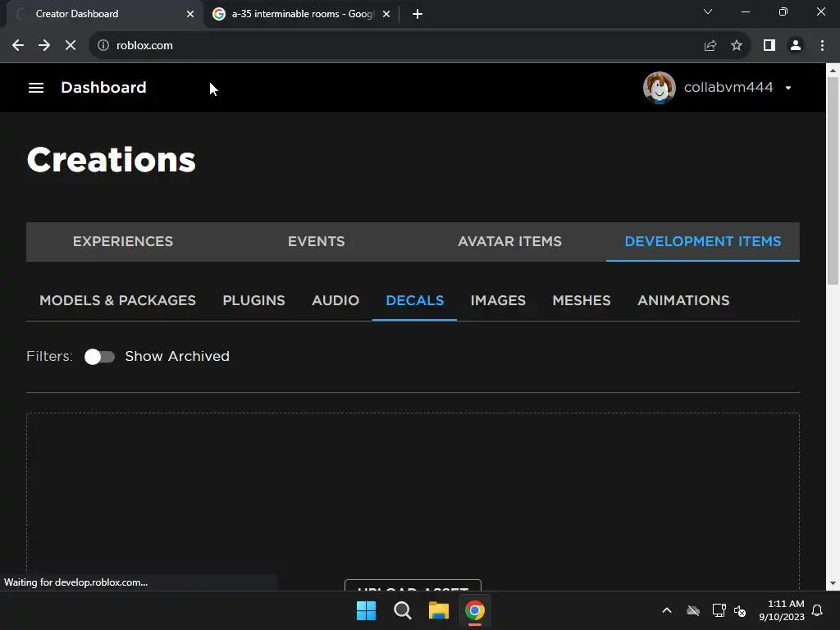The image size is (840, 630).
Task: Open the Chrome three-dot menu
Action: click(822, 46)
